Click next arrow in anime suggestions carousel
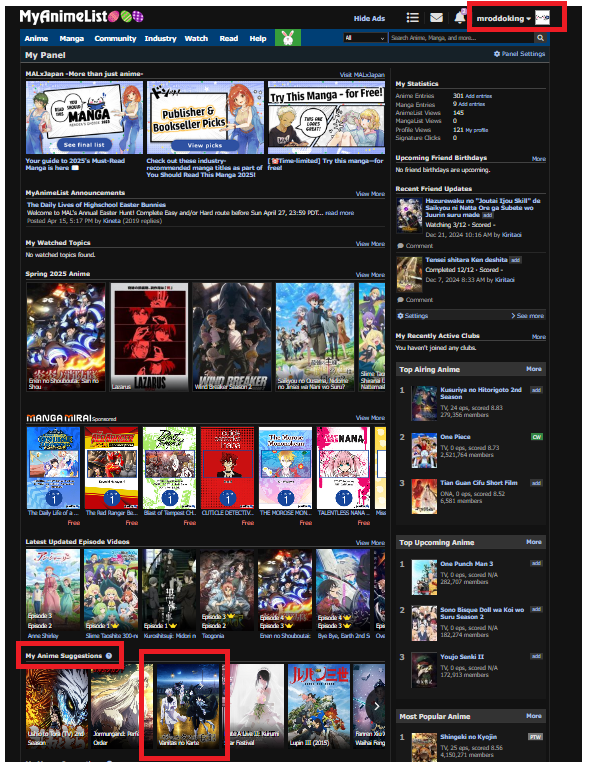Image resolution: width=608 pixels, height=772 pixels. point(377,707)
